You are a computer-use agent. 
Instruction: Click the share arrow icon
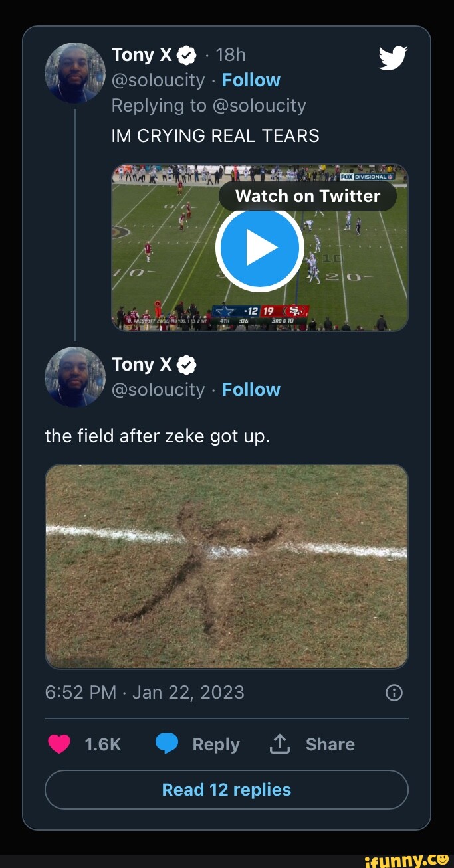(279, 744)
